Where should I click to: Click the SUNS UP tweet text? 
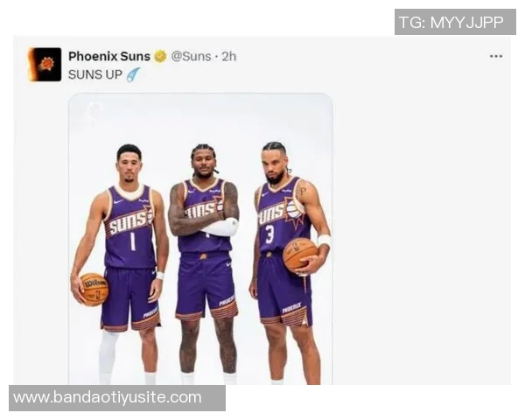pos(95,74)
